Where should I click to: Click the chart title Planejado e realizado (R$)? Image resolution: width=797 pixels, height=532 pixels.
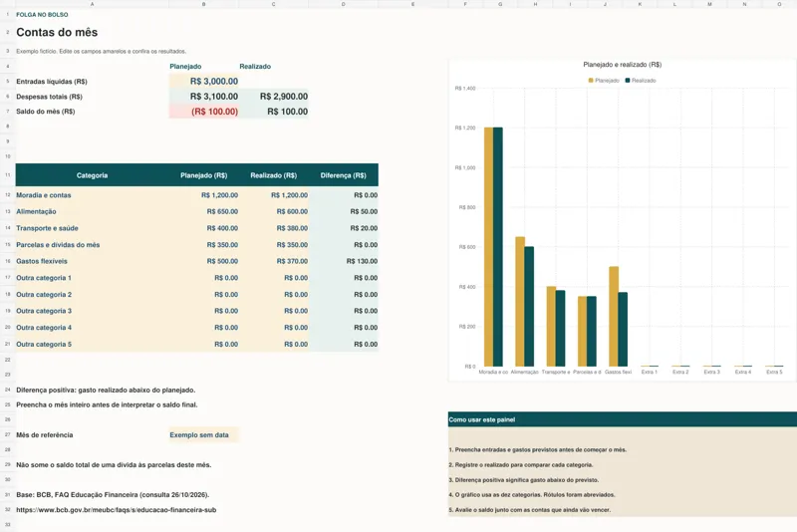coord(622,65)
